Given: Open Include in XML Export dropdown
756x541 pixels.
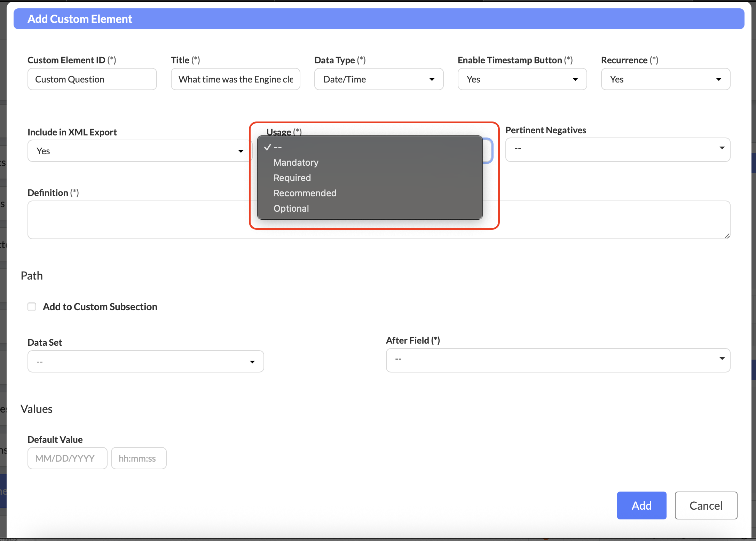Looking at the screenshot, I should (139, 151).
